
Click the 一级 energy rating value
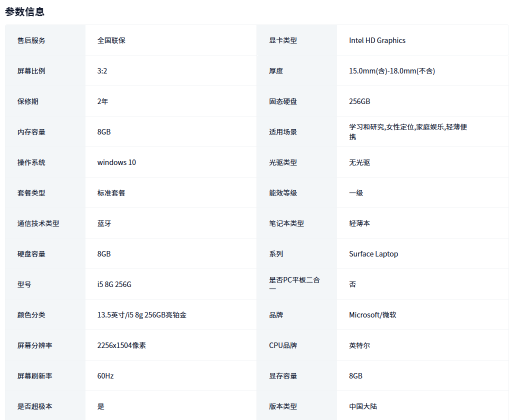pos(356,193)
